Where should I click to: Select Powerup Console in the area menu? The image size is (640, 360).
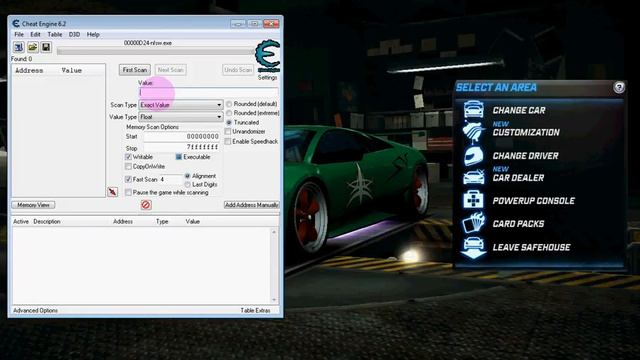[533, 201]
